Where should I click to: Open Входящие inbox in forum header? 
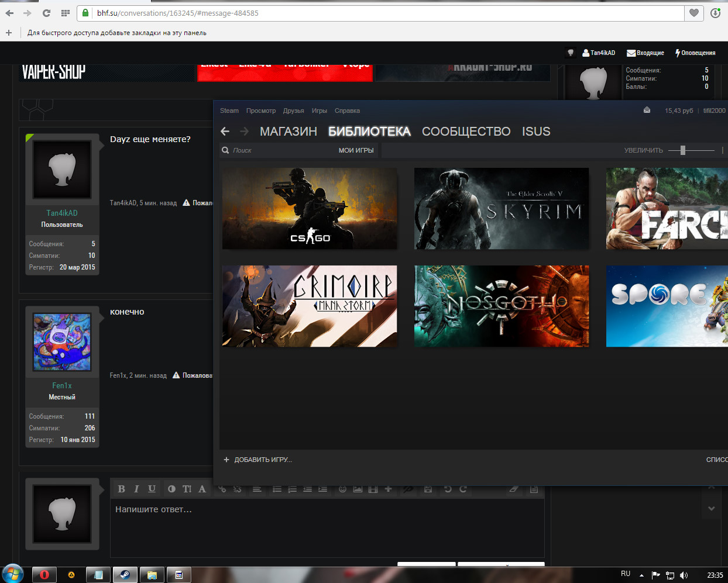click(645, 53)
